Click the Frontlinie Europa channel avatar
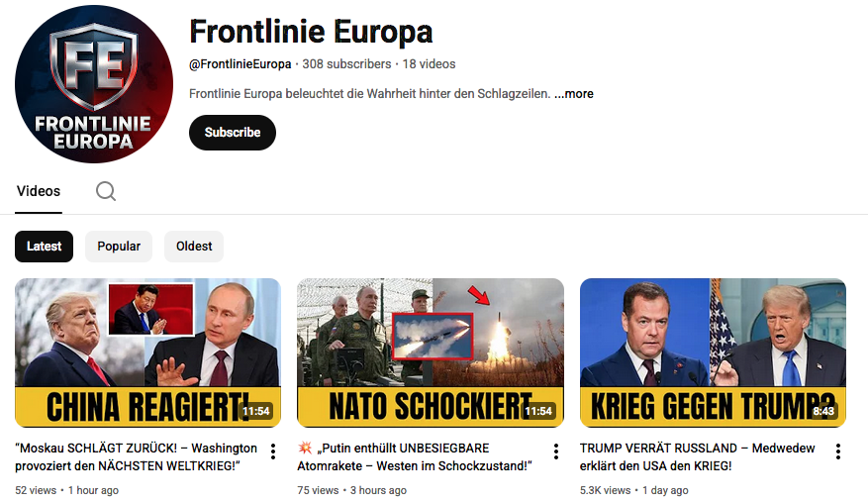868x502 pixels. point(95,85)
